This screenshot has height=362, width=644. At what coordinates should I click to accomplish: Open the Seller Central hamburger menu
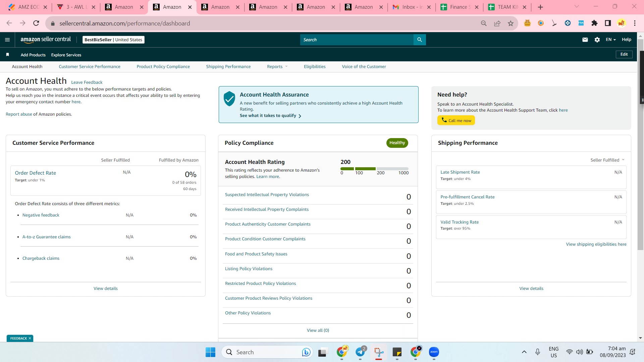[7, 40]
